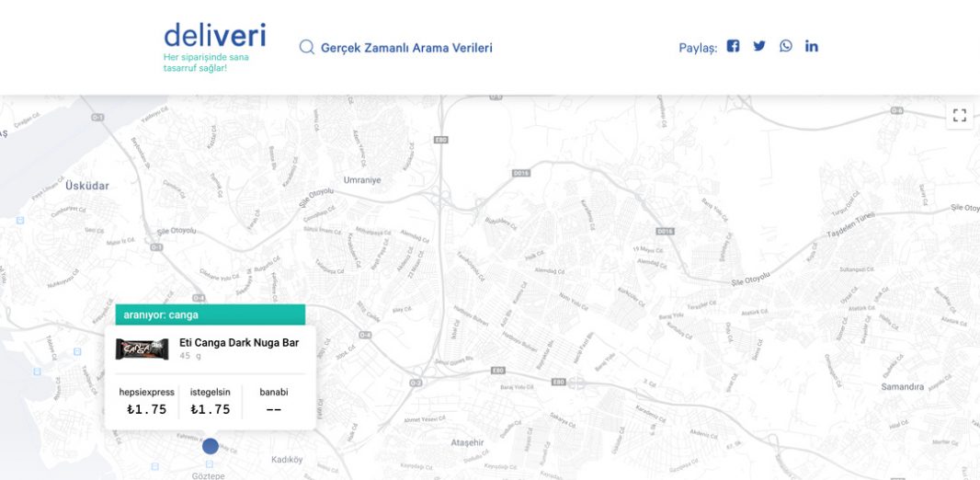Click the '45 g' weight text
Viewport: 980px width, 480px height.
pos(190,356)
